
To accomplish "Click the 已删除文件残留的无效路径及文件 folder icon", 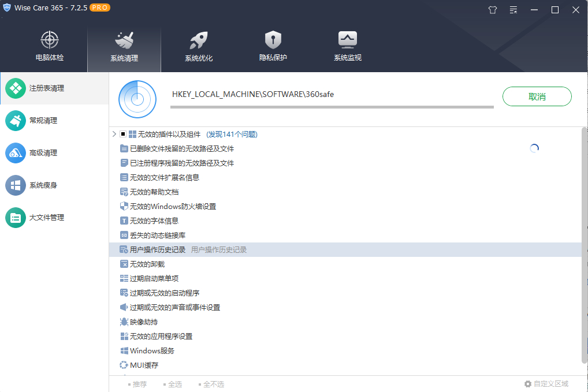I will [124, 149].
